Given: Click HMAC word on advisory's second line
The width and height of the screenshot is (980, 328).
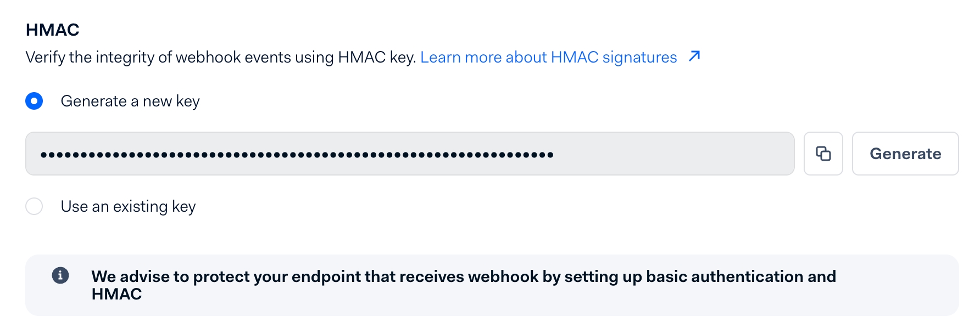Looking at the screenshot, I should point(116,294).
